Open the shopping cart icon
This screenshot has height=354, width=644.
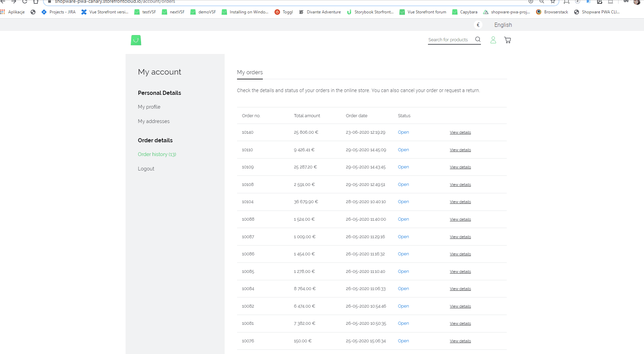pyautogui.click(x=507, y=40)
